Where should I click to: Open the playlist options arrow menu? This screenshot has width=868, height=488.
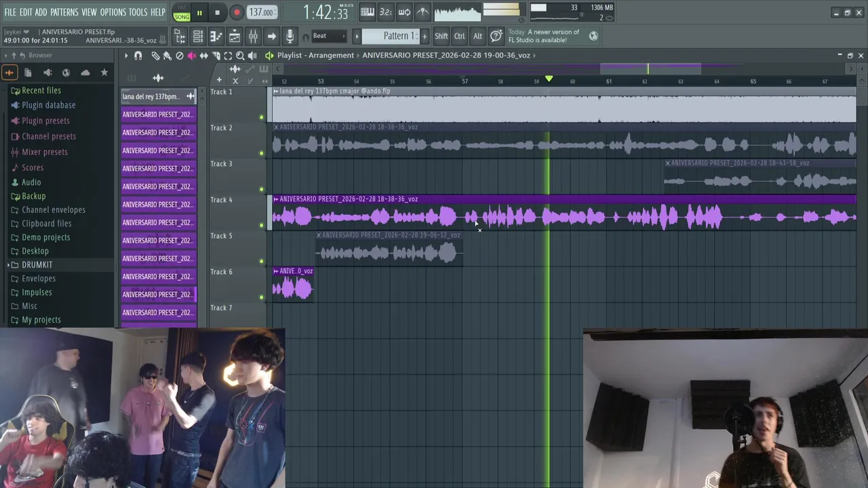pyautogui.click(x=126, y=56)
